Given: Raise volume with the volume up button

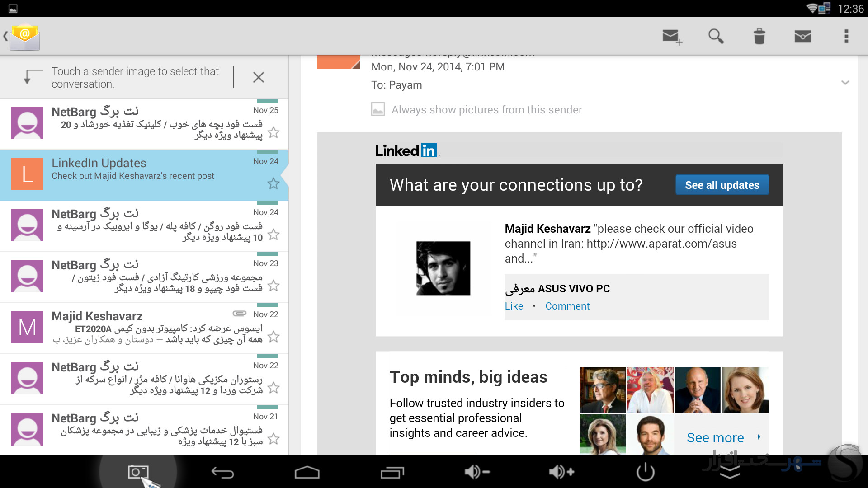Looking at the screenshot, I should [561, 472].
